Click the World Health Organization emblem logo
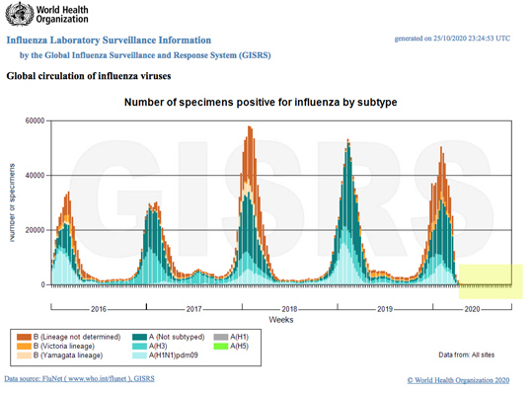The height and width of the screenshot is (394, 532). pos(20,14)
